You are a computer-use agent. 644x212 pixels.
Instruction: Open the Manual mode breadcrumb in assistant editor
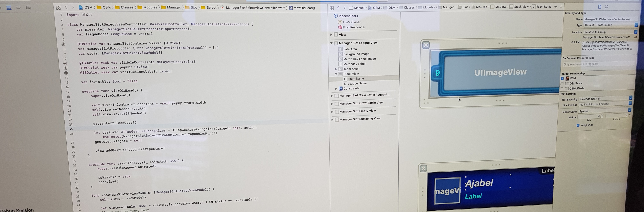coord(357,8)
